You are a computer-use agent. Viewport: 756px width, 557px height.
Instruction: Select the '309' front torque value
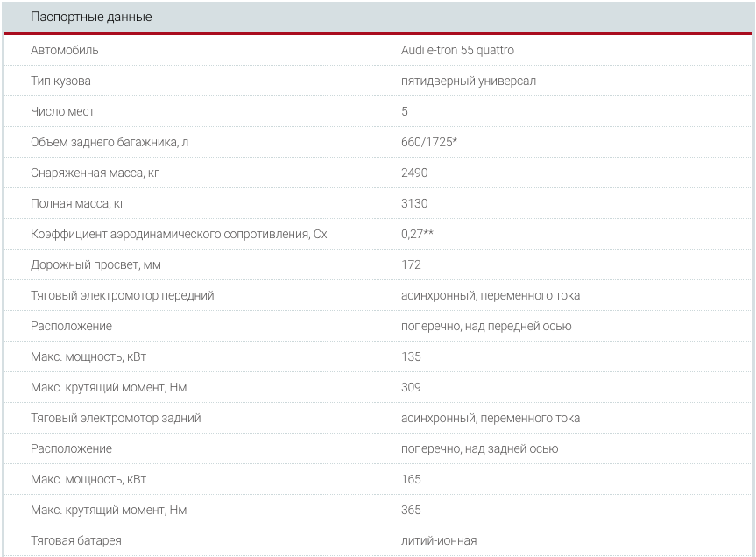coord(411,387)
